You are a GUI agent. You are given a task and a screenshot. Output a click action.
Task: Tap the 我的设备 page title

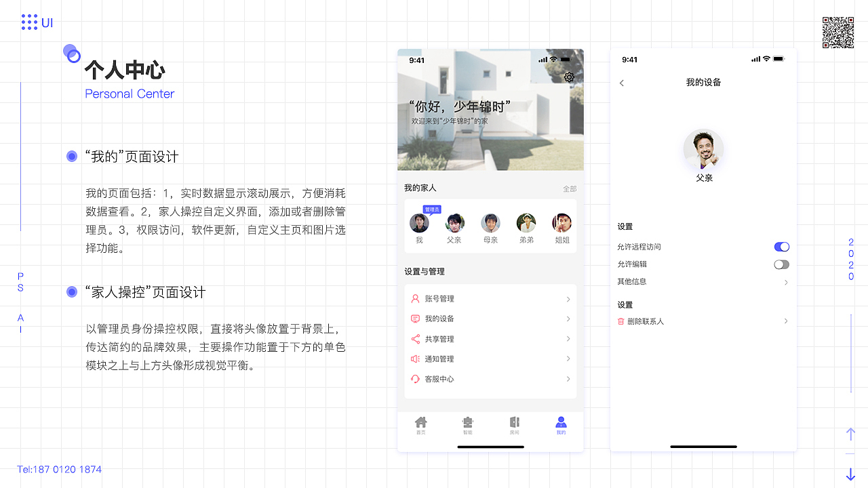pos(703,82)
